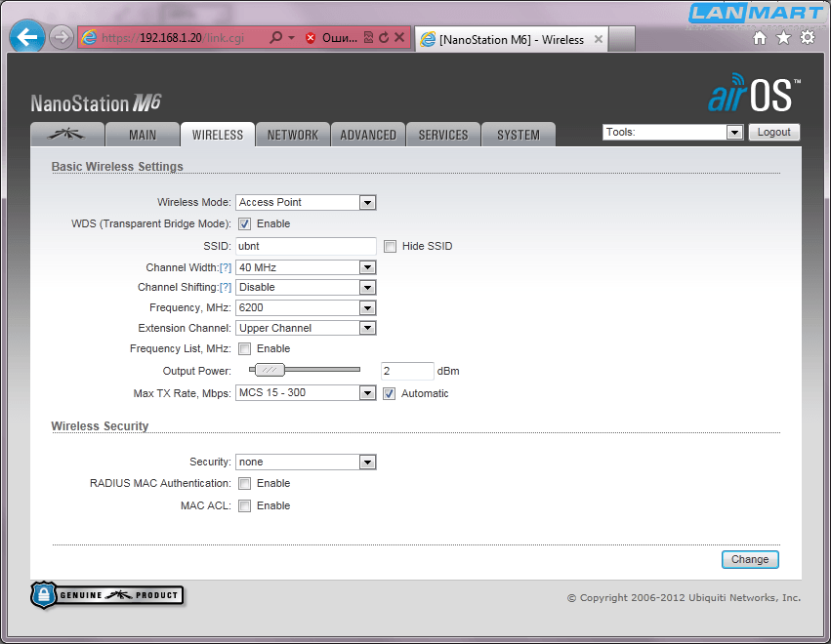Stop loading with the address bar X
Viewport: 831px width, 644px height.
[x=399, y=38]
